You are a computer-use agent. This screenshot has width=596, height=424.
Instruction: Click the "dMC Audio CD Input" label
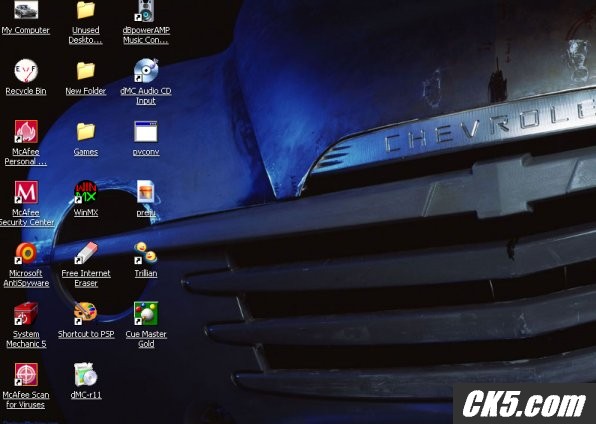(146, 96)
